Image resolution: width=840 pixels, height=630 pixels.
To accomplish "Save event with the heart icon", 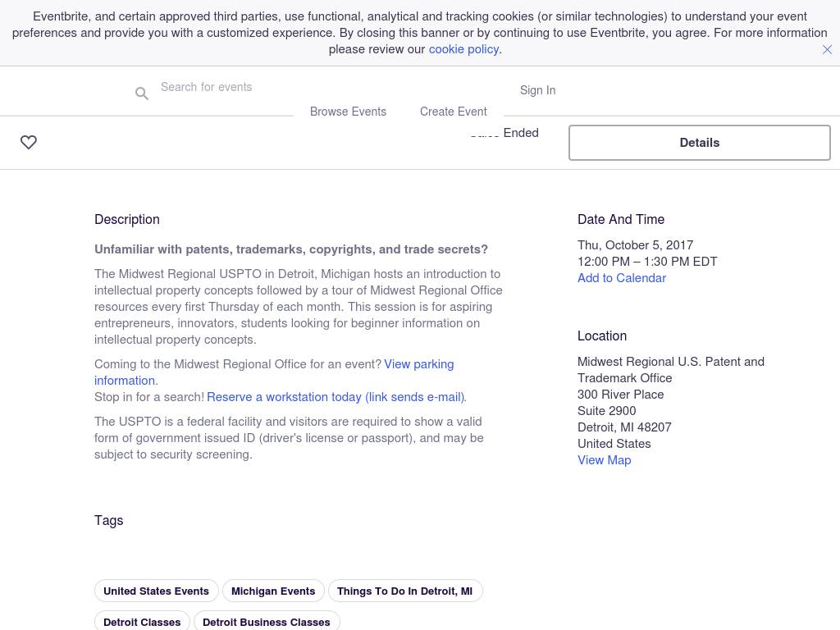I will [29, 143].
